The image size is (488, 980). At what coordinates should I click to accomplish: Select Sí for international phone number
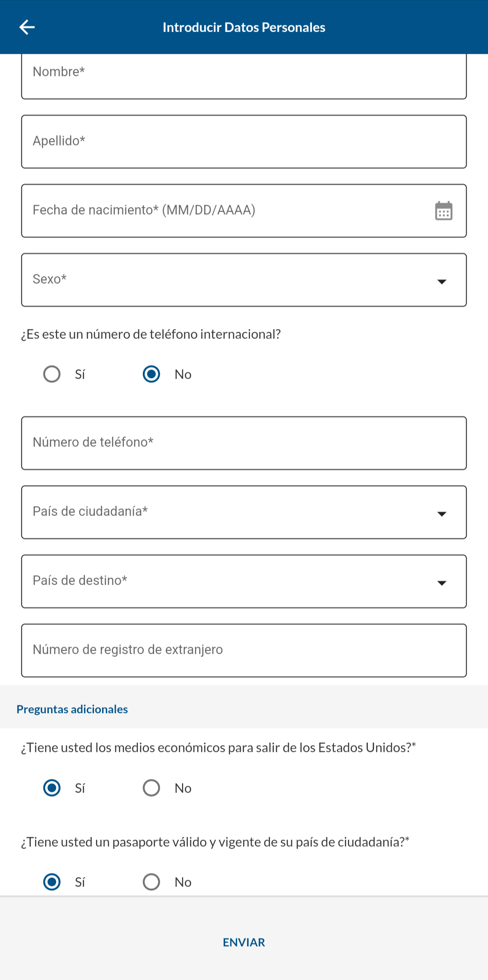[x=52, y=374]
